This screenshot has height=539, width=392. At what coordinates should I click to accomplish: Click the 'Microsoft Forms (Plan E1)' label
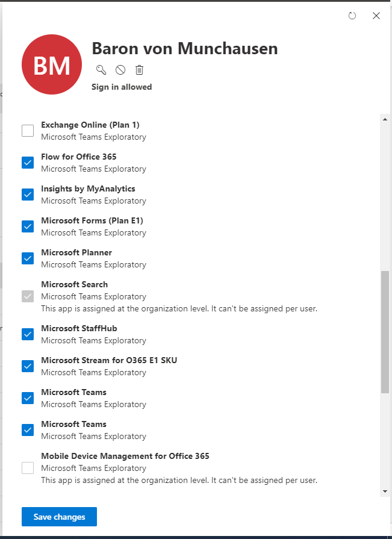pos(92,220)
